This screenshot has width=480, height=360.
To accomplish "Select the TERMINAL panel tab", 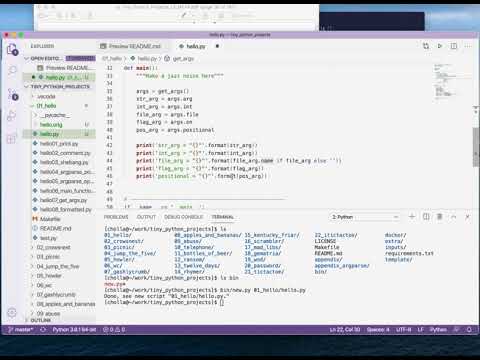I will coord(223,217).
